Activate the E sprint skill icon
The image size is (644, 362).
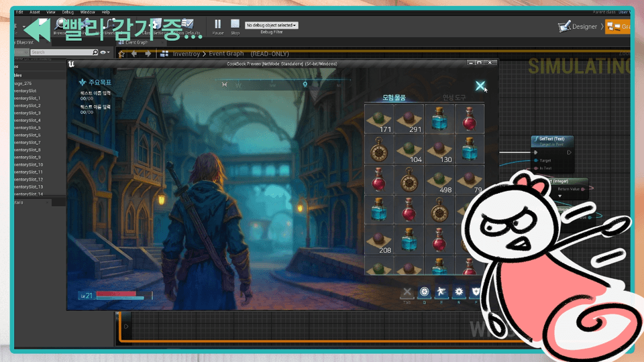441,292
